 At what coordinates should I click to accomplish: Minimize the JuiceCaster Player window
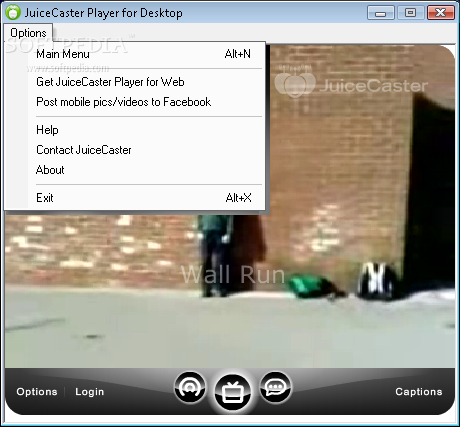[x=380, y=13]
